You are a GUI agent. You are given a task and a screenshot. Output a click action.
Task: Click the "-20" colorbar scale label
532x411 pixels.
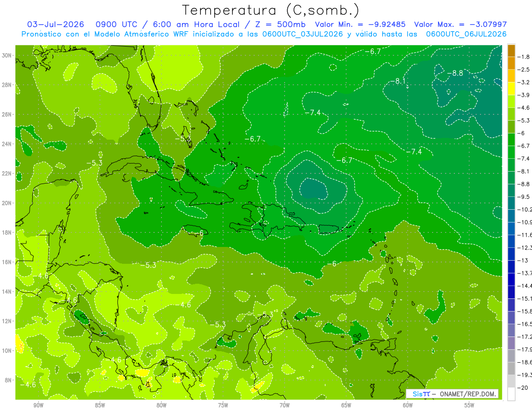[523, 388]
